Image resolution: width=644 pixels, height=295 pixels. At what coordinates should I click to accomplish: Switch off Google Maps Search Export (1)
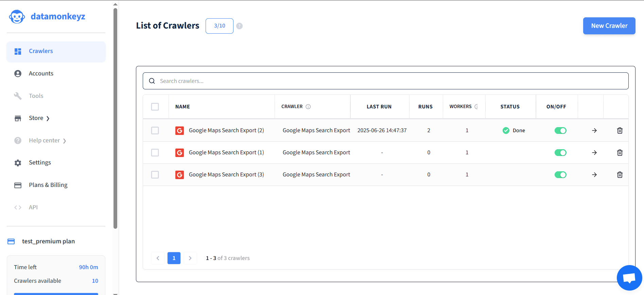[x=560, y=153]
